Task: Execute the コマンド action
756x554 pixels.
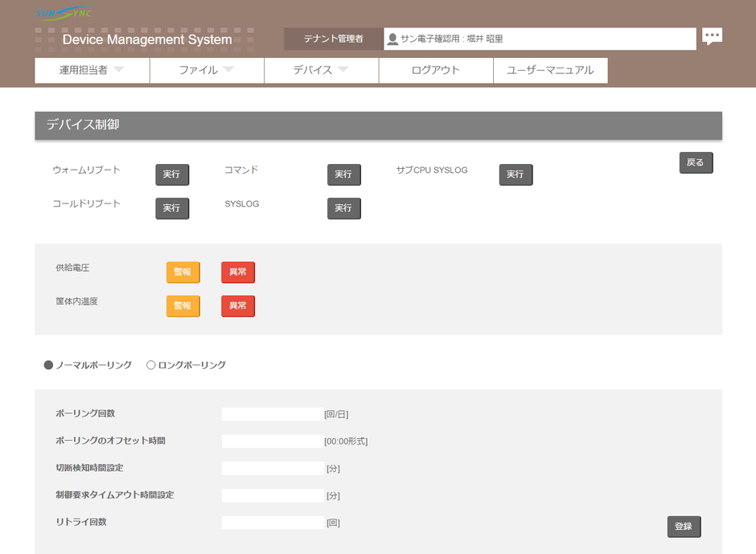Action: point(343,174)
